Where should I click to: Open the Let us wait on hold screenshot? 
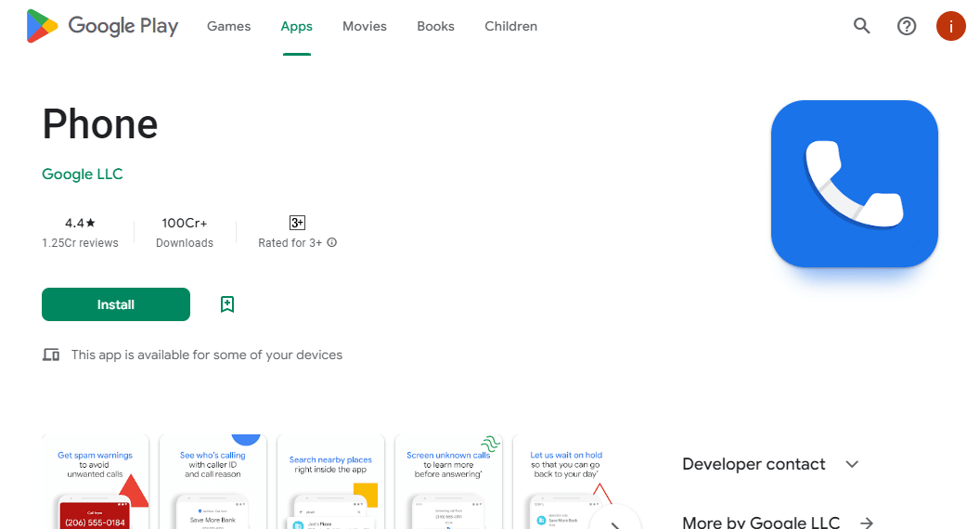(566, 482)
